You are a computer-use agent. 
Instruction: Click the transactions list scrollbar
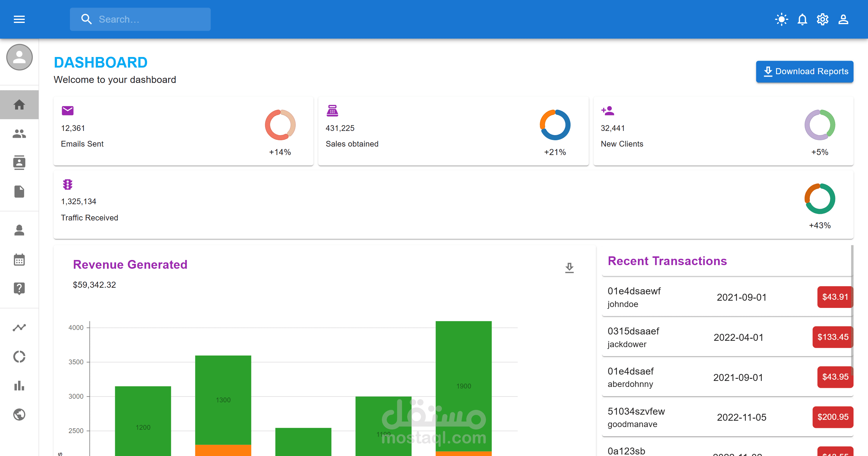852,310
